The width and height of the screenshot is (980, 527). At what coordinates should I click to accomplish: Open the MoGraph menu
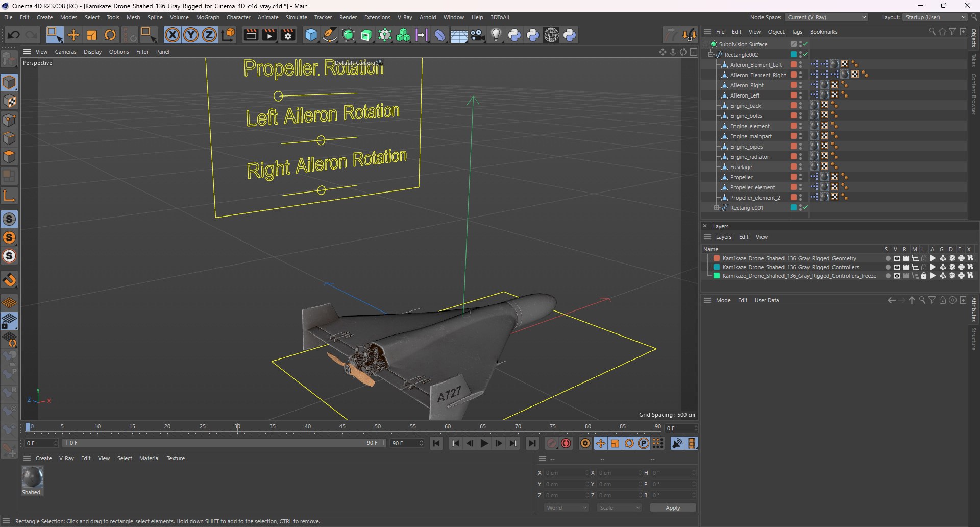207,17
